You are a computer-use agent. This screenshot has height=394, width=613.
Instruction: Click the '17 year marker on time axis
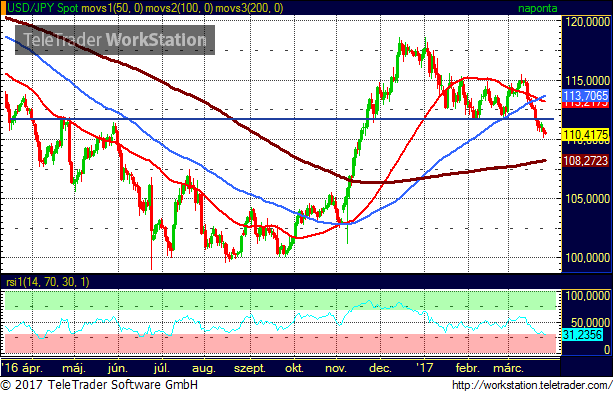pos(425,367)
